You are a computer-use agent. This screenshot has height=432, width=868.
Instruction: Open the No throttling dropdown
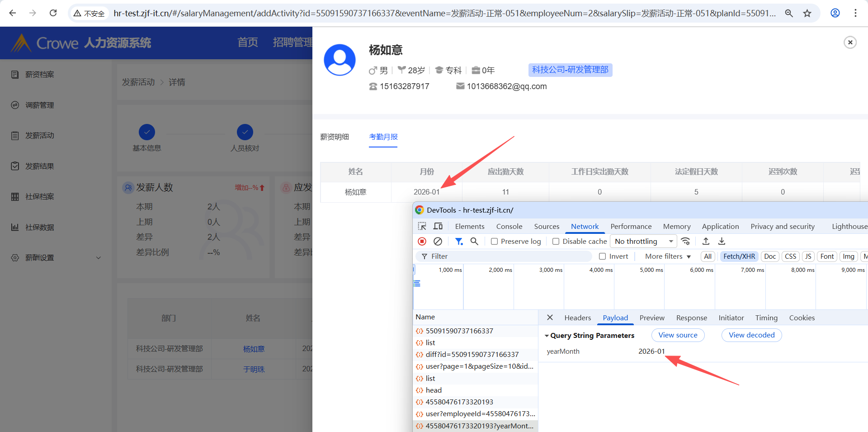643,242
